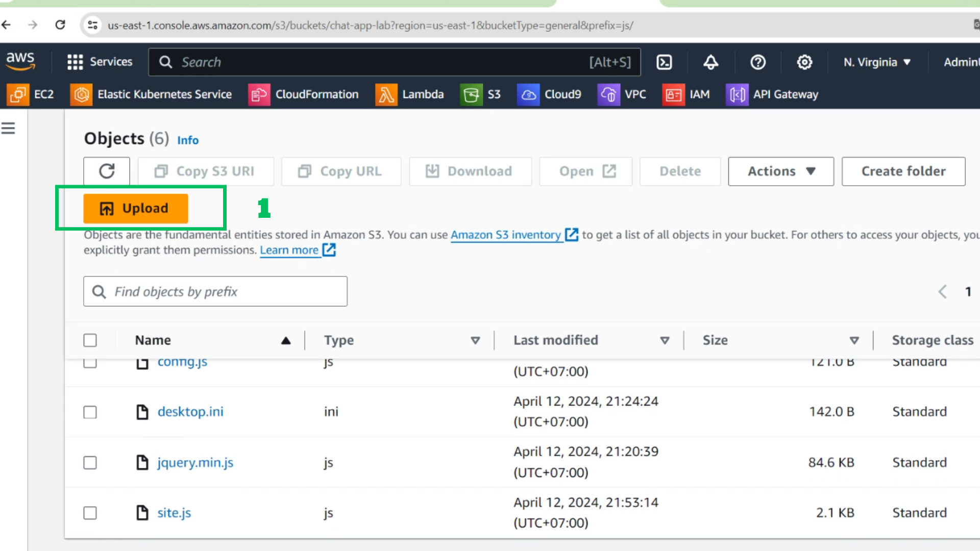Select the desktop.ini checkbox
The image size is (980, 551).
click(90, 412)
